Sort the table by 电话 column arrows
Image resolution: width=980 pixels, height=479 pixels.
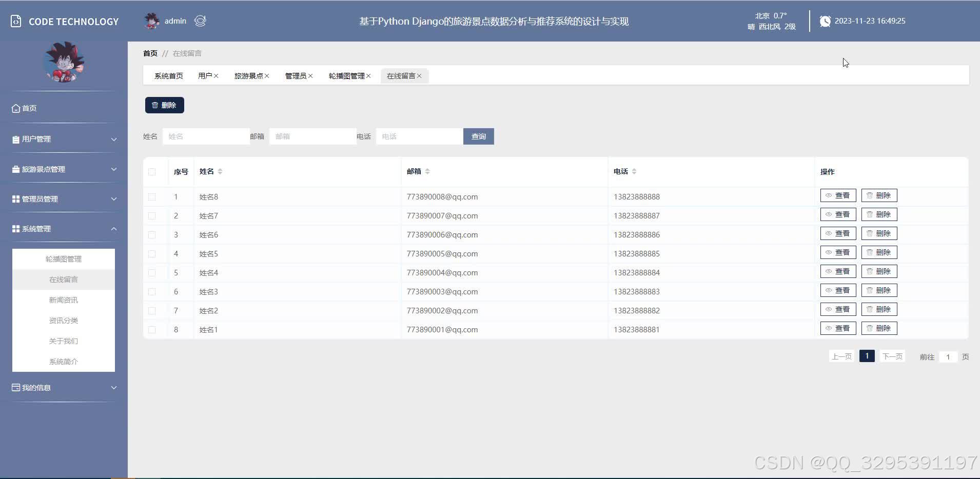(x=634, y=171)
